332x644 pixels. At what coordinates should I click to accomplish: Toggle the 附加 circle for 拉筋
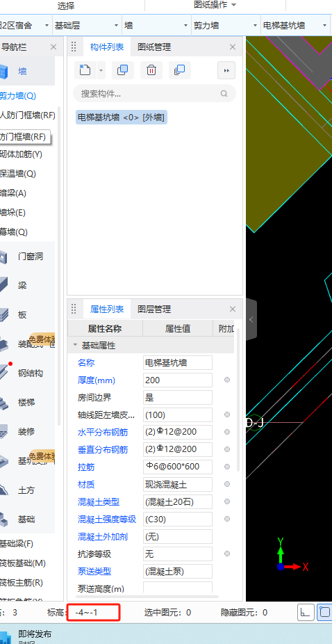coord(227,467)
